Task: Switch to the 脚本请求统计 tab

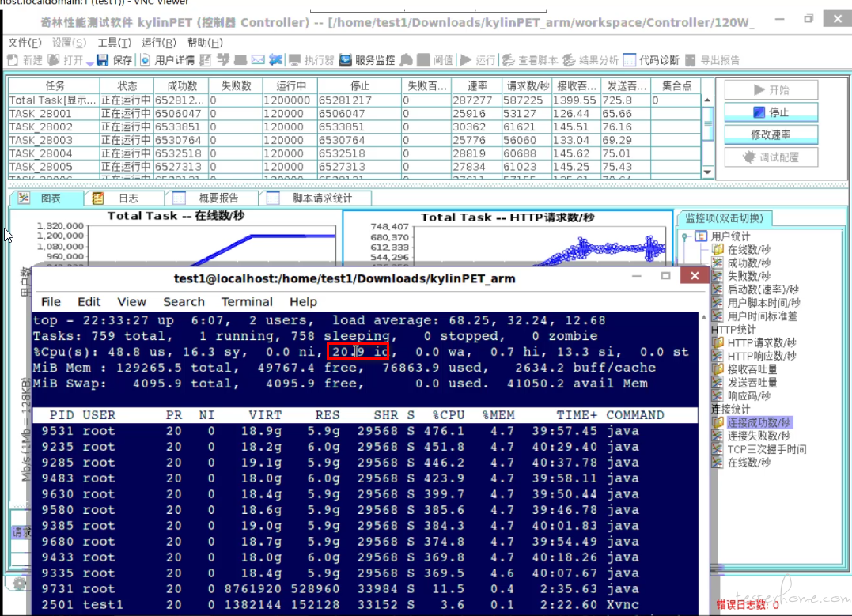Action: [316, 198]
